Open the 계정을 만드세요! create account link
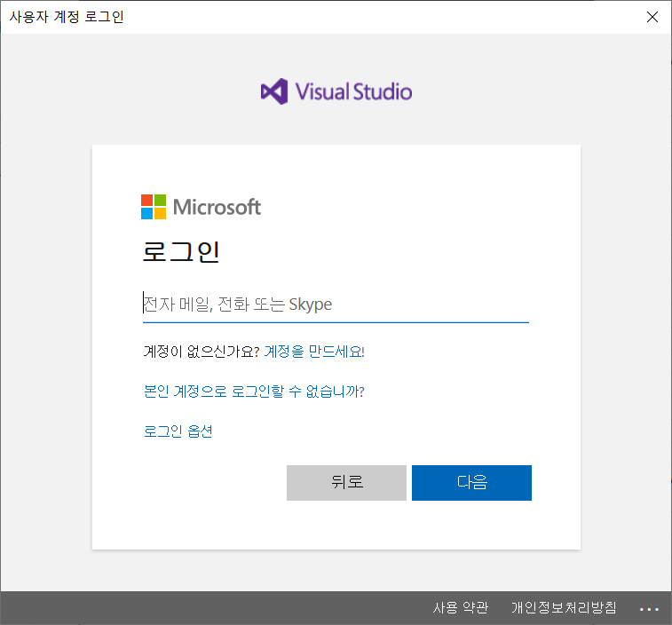 [x=314, y=352]
